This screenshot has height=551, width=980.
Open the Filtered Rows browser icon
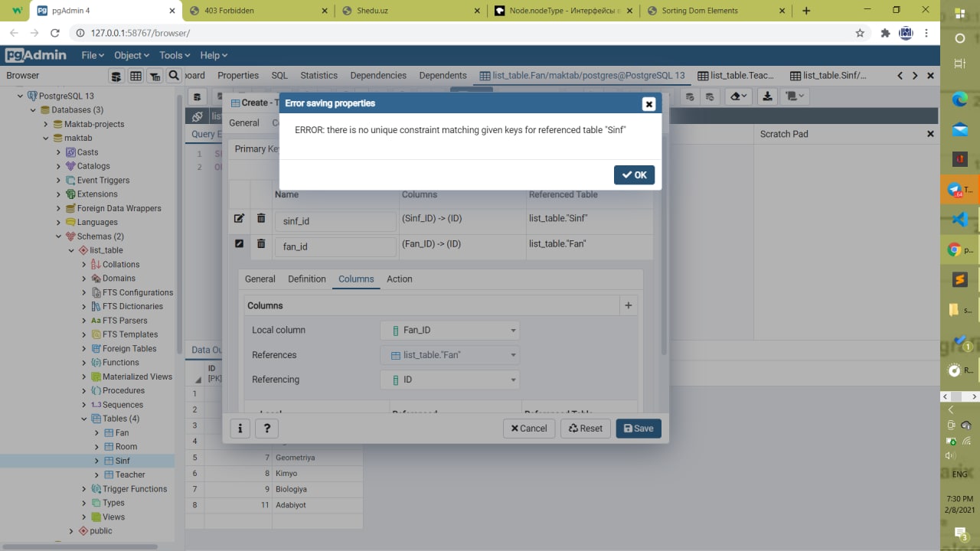tap(155, 76)
